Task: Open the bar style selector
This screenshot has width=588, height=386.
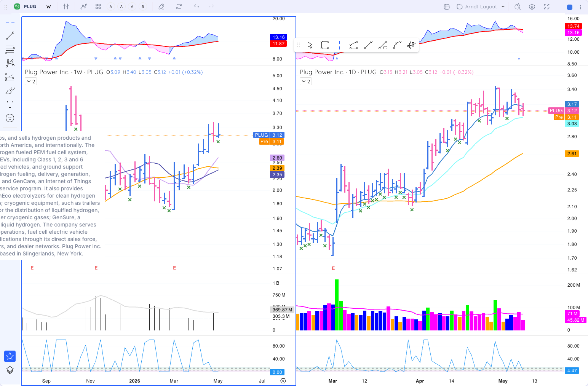Action: point(66,6)
